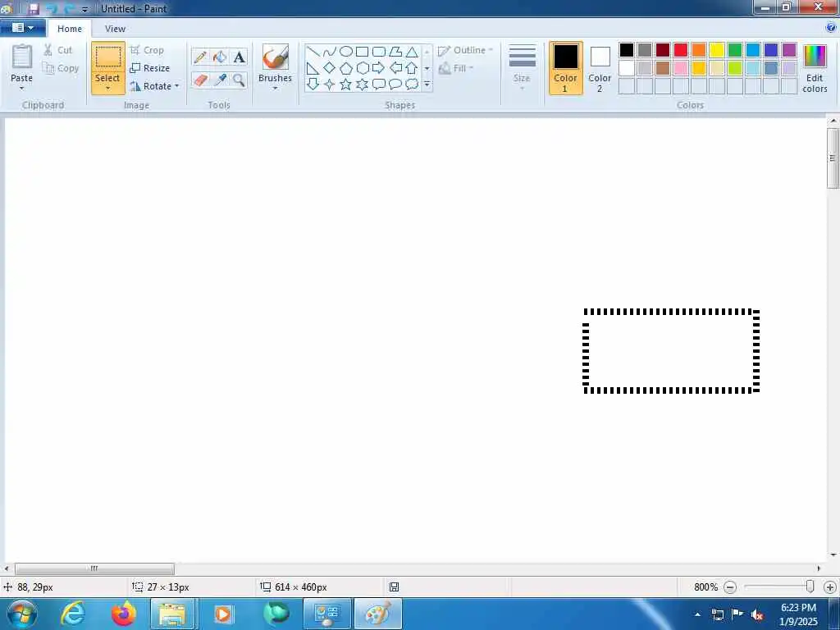Image resolution: width=840 pixels, height=630 pixels.
Task: Open the Paste options arrow
Action: tap(21, 89)
